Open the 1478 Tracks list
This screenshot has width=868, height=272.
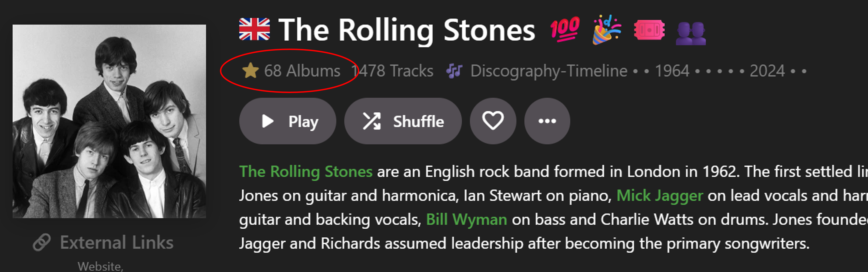[392, 71]
